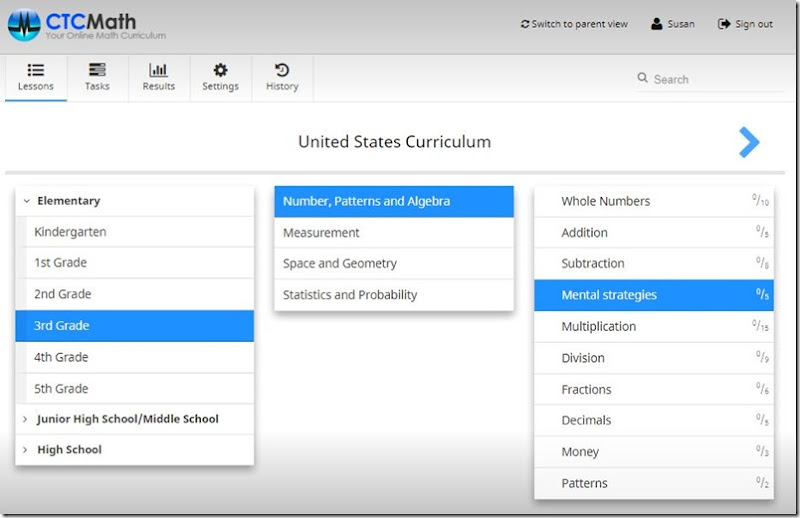Open the Multiplication topic

[x=654, y=327]
